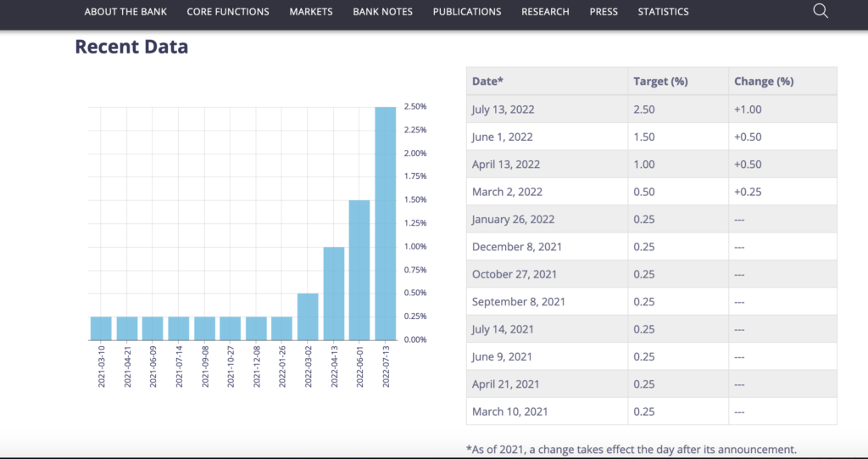Open the About the Bank menu
Screen dimensions: 868x459
click(x=125, y=12)
